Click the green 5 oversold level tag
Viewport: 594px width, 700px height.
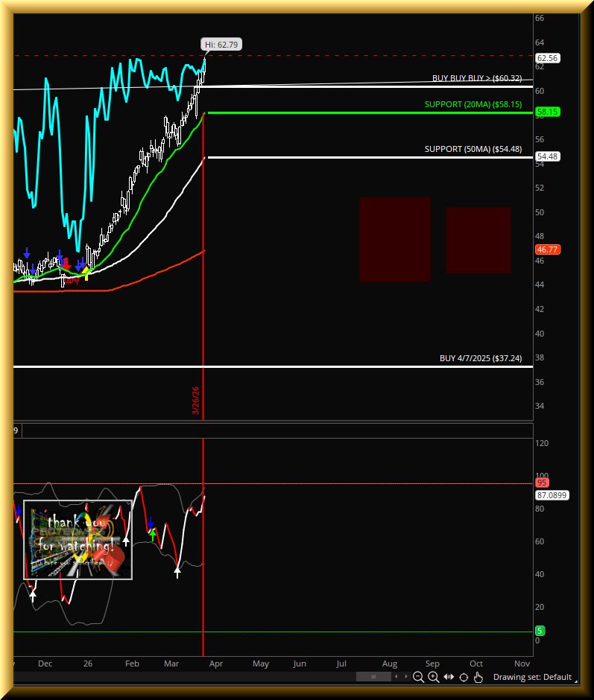tap(540, 631)
